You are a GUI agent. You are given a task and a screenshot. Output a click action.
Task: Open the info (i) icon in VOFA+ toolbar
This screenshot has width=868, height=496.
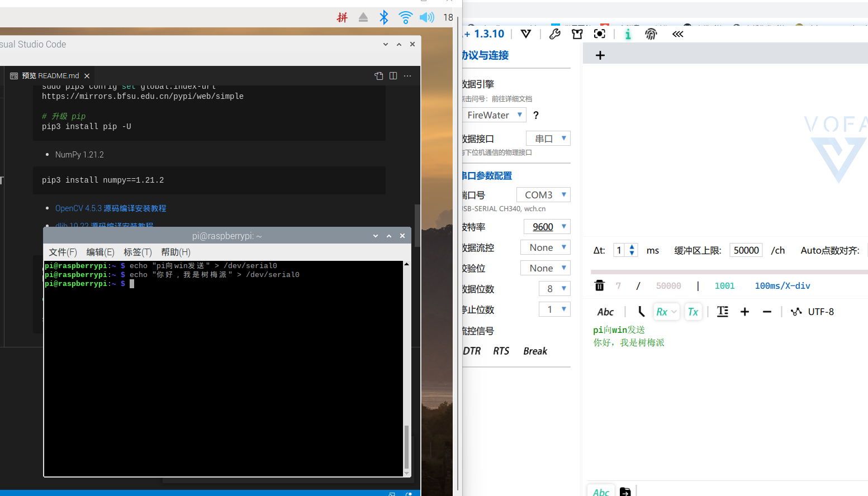tap(627, 34)
